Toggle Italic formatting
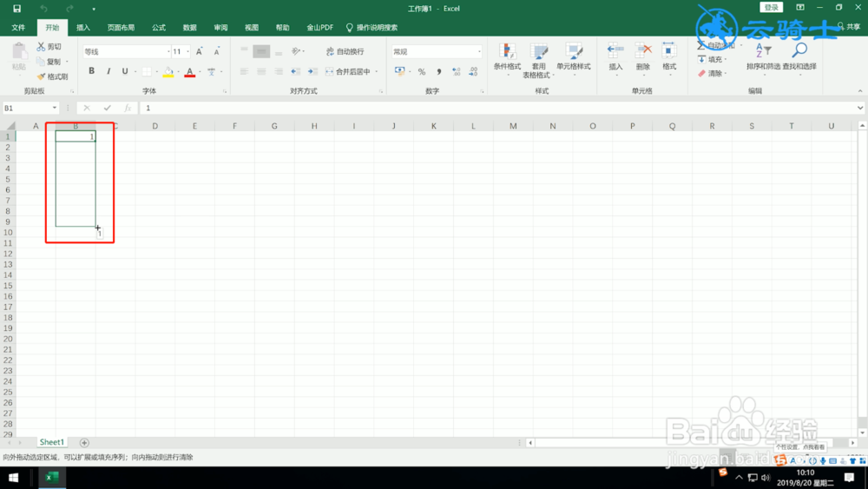This screenshot has height=489, width=868. (x=108, y=71)
